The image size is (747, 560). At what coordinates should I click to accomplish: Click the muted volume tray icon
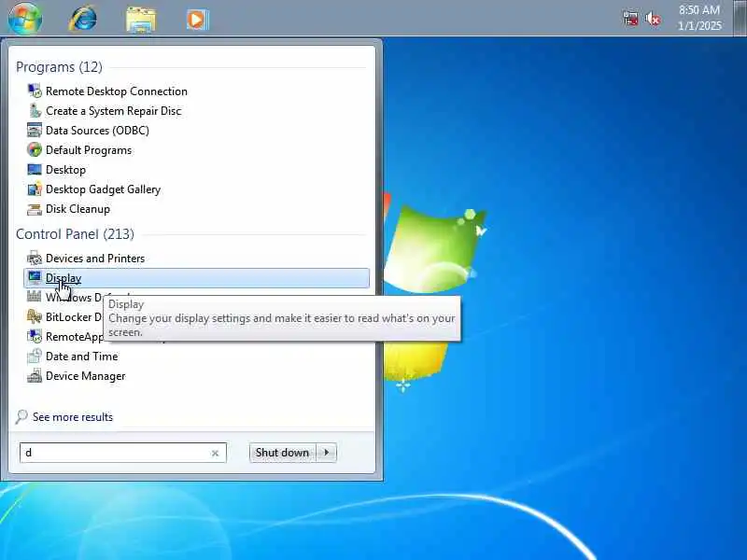pyautogui.click(x=653, y=19)
